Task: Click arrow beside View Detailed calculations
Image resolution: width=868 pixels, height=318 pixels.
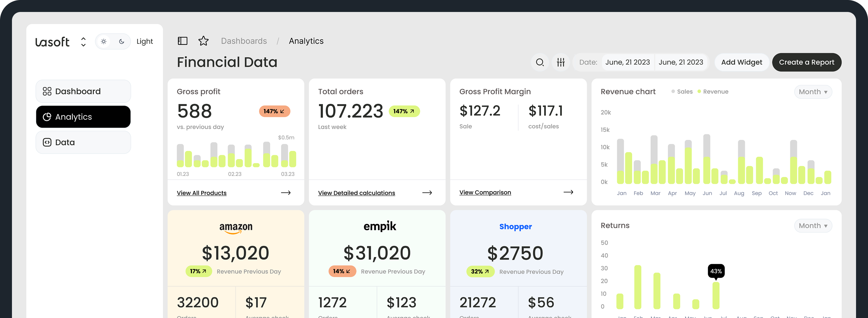Action: click(x=427, y=193)
